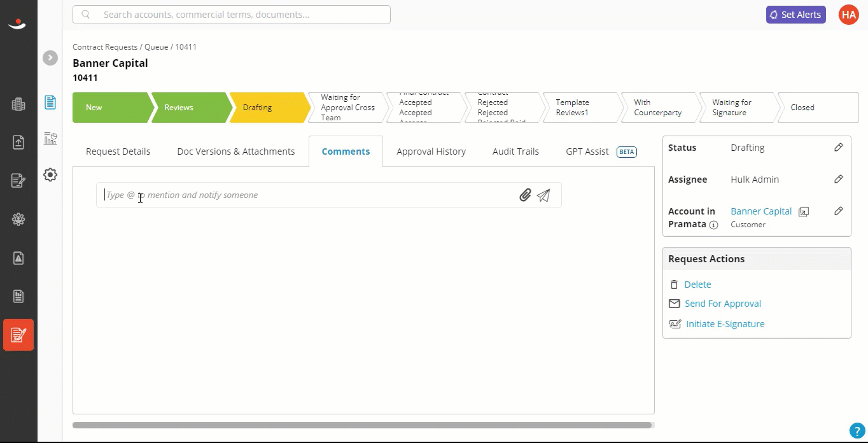The height and width of the screenshot is (443, 868).
Task: Open the buildings accounts sidebar icon
Action: [x=18, y=104]
